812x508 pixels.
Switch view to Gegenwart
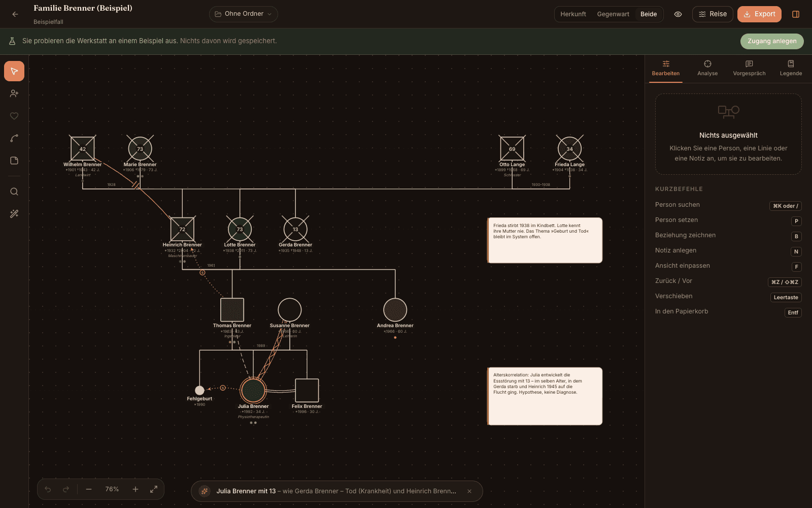point(613,14)
